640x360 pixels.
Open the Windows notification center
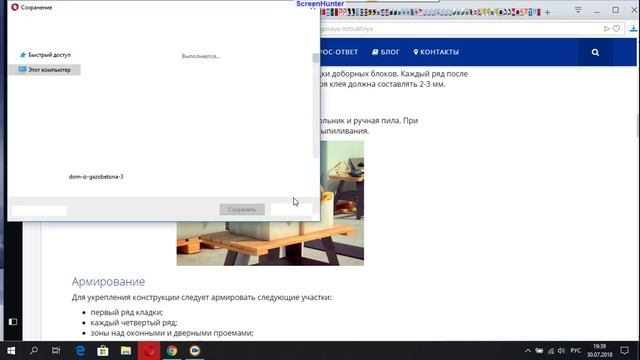pos(624,351)
